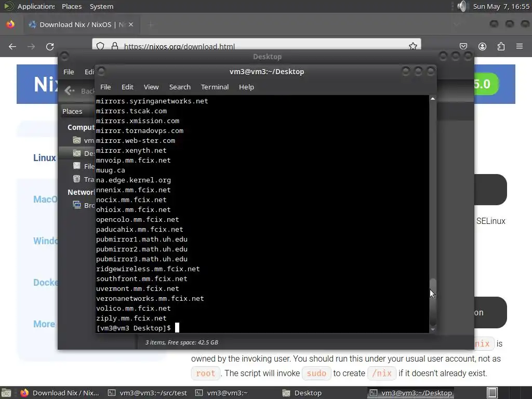Viewport: 532px width, 399px height.
Task: Switch to vm3@vm3:~/src/test terminal taskbar button
Action: click(148, 393)
